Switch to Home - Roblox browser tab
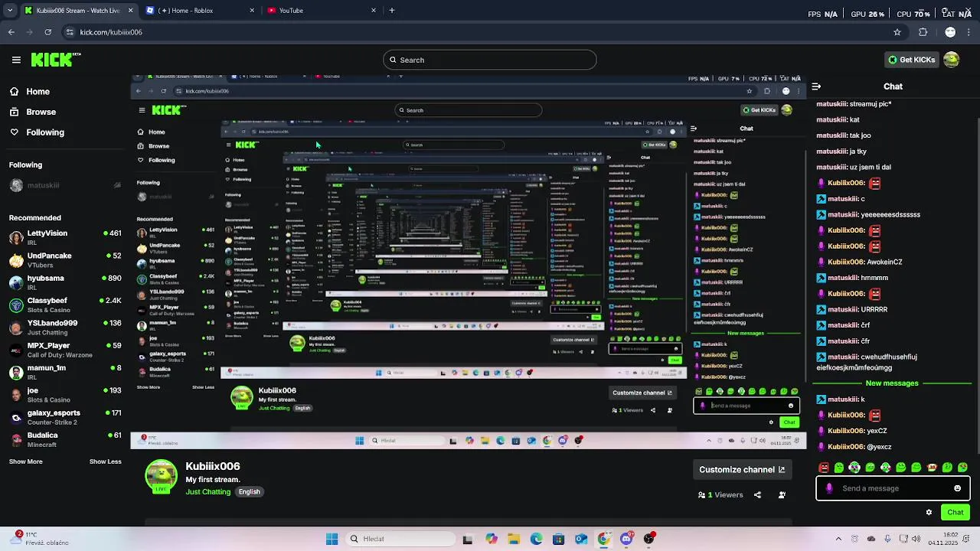The image size is (980, 551). (201, 11)
